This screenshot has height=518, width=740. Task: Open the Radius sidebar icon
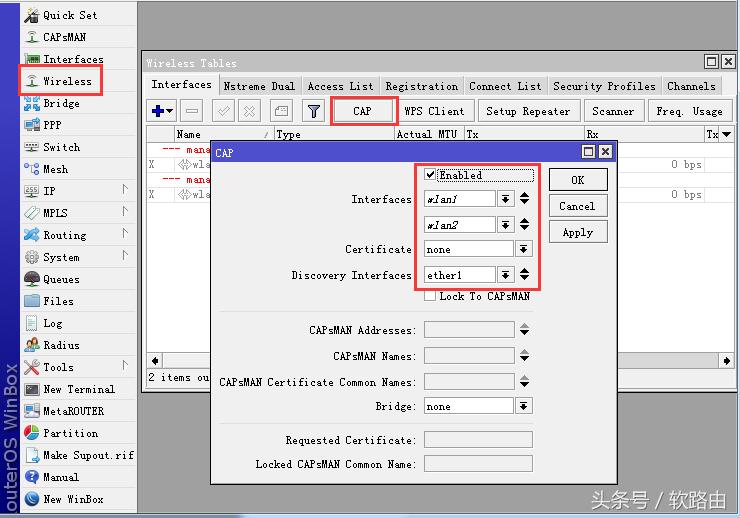(x=32, y=345)
